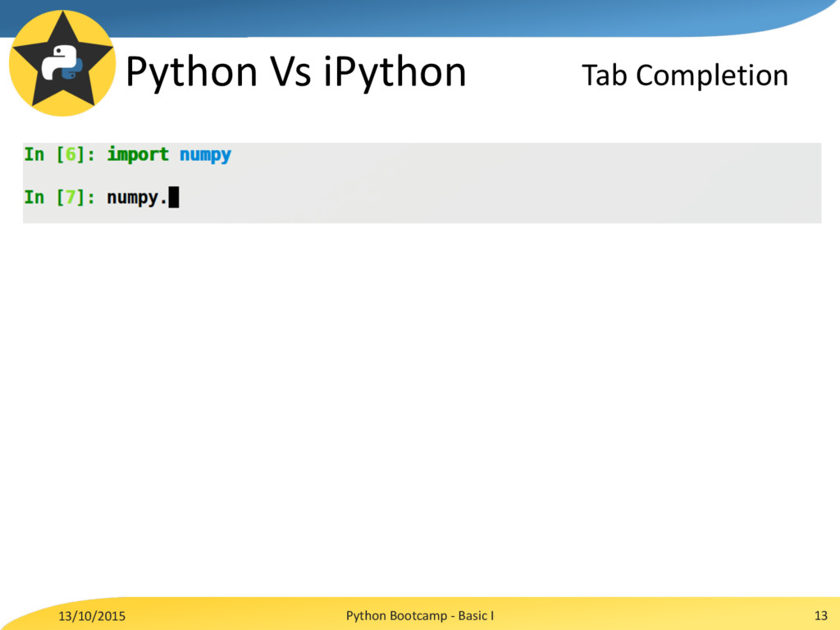Click the slide number 13 in the footer
The width and height of the screenshot is (840, 630).
point(820,615)
